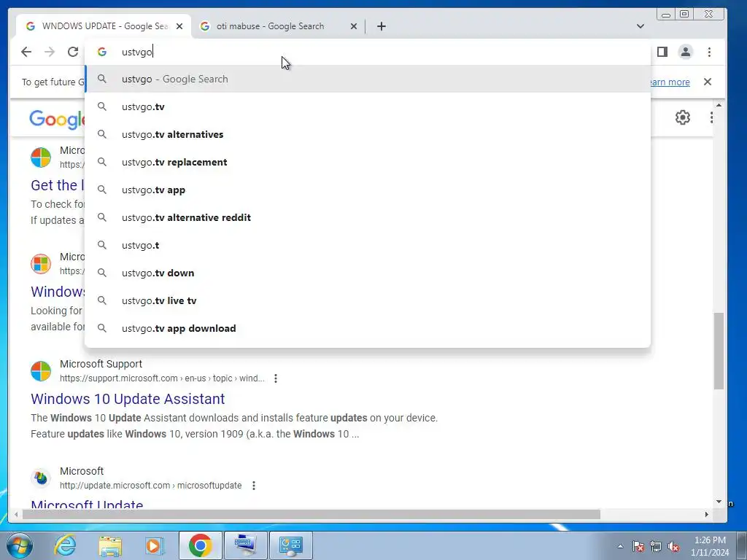Close the WNDOWS UPDATE tab
Viewport: 747px width, 560px height.
(x=179, y=26)
